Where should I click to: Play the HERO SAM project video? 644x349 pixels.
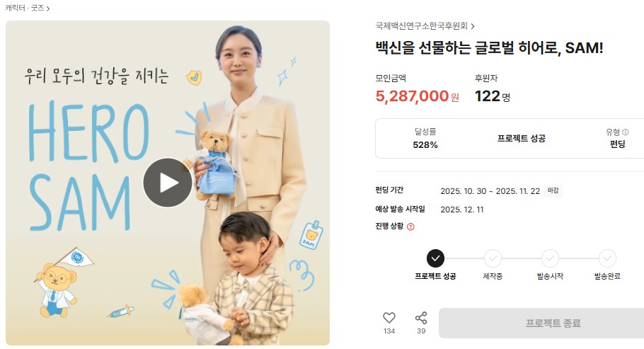168,183
